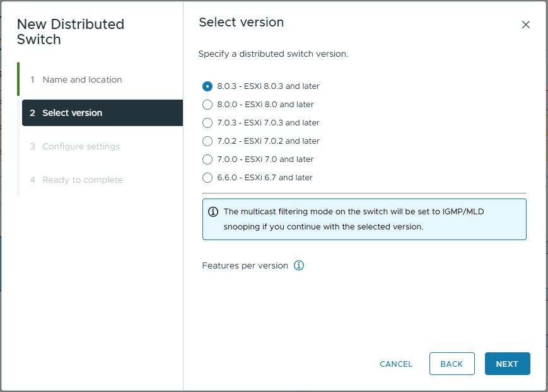Click the Features per version label
The width and height of the screenshot is (548, 392).
pos(245,265)
